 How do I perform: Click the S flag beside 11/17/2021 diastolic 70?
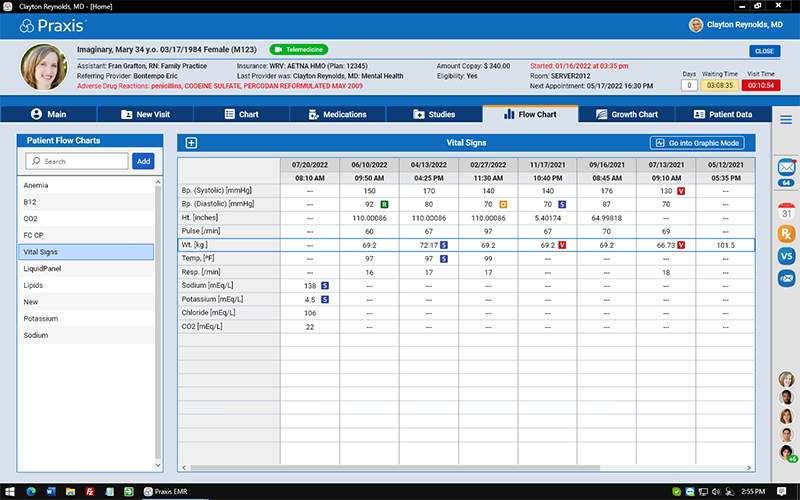562,205
